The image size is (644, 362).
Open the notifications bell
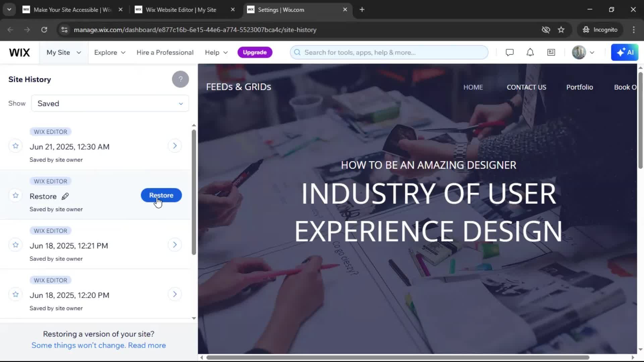coord(530,52)
